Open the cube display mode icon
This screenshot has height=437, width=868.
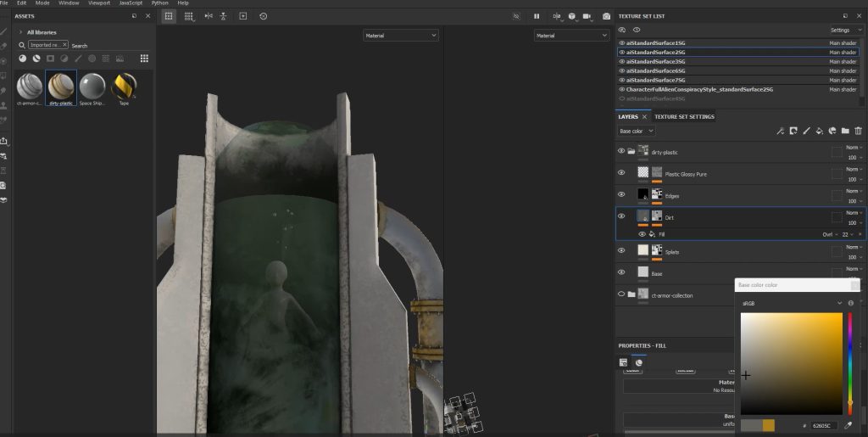coord(572,16)
